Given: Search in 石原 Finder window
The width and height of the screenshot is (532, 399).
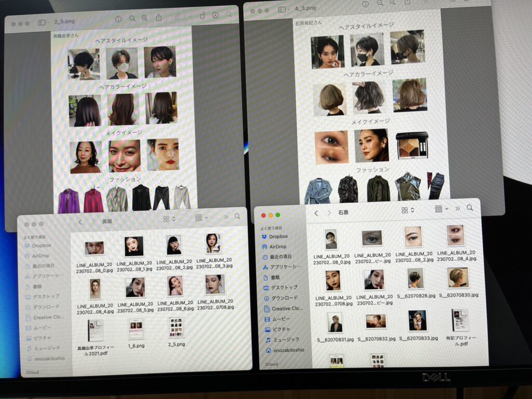Looking at the screenshot, I should click(470, 208).
